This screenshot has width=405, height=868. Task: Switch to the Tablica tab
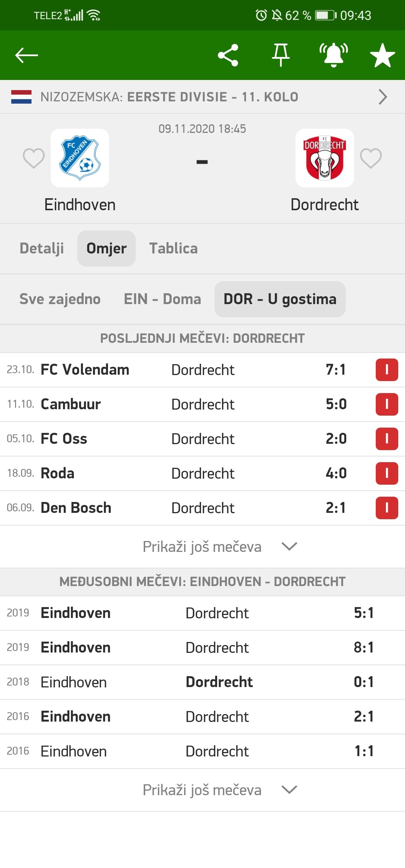tap(173, 249)
